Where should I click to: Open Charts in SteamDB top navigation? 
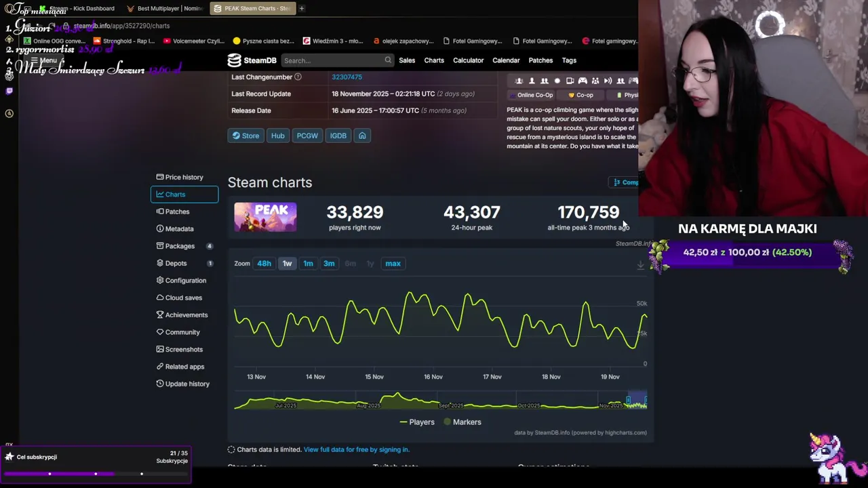pos(434,60)
